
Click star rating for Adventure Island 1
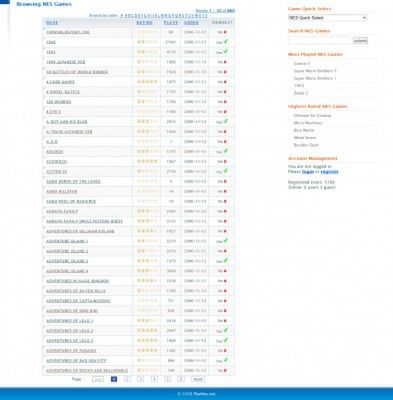(x=147, y=241)
